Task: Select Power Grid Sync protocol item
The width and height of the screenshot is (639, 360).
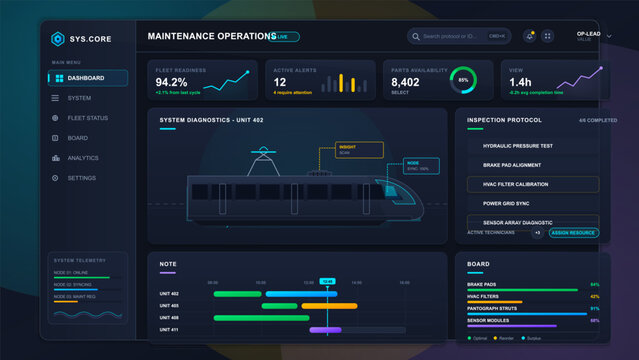Action: [x=533, y=203]
